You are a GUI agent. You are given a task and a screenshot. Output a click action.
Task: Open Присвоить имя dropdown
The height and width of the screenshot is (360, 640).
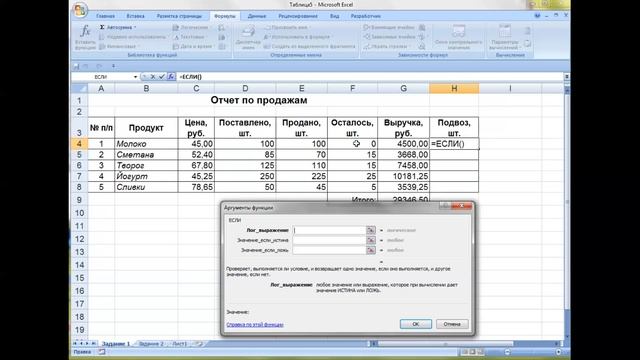point(288,27)
